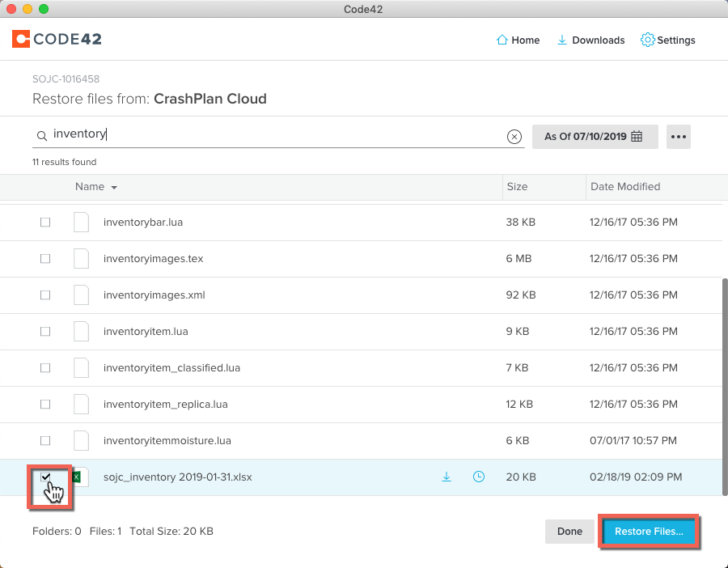Click the file list vertical scrollbar
This screenshot has height=568, width=728.
(724, 387)
